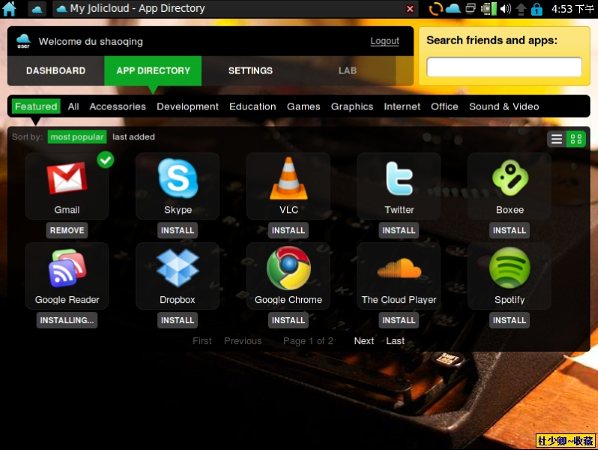Select the VLC cone icon
Viewport: 598px width, 450px height.
[x=289, y=178]
